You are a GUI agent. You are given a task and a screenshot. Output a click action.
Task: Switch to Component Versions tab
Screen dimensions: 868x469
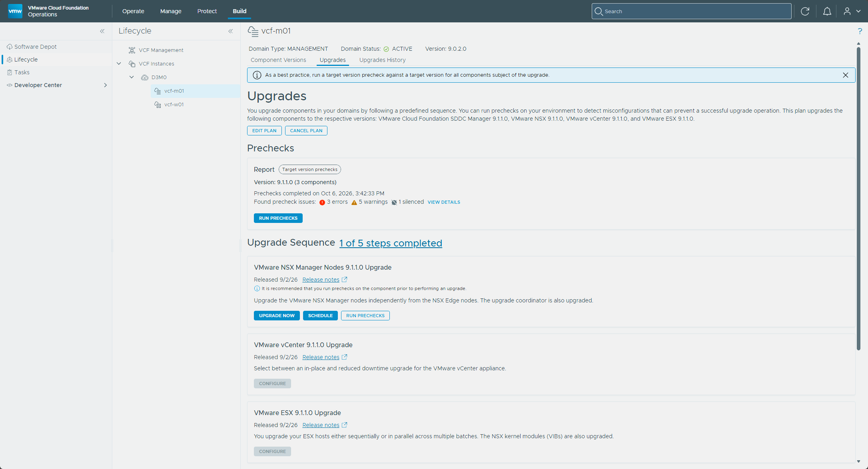click(278, 60)
